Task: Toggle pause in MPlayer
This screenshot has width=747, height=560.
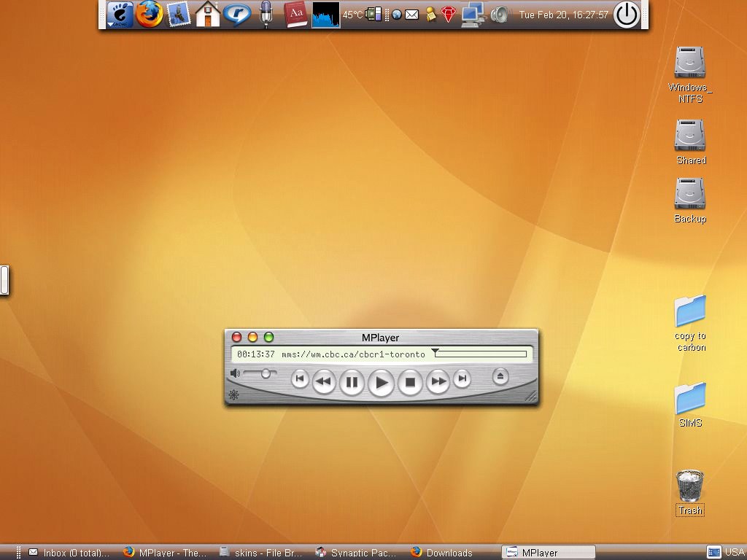Action: (x=352, y=381)
